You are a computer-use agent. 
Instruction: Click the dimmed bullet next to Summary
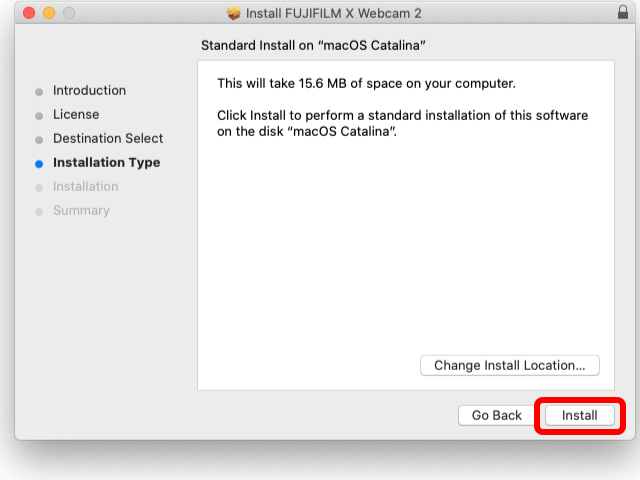point(39,212)
